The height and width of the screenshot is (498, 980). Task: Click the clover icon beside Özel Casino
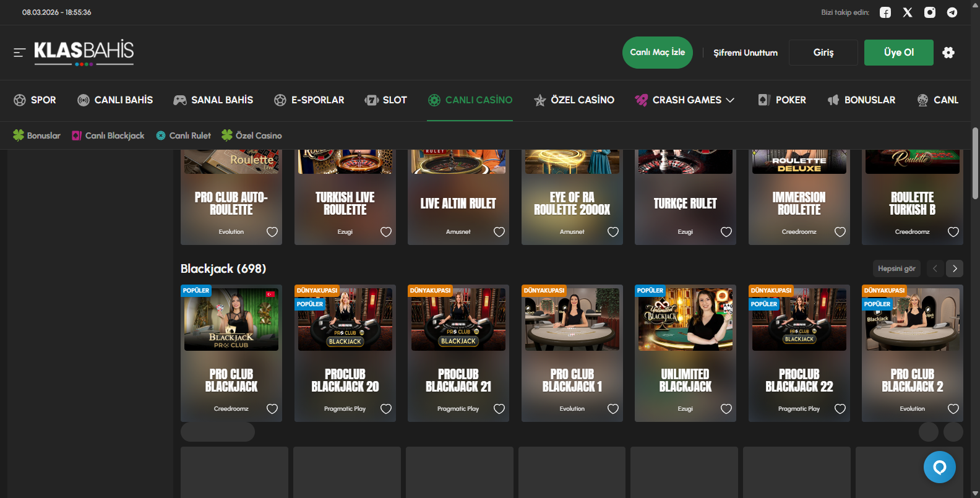pyautogui.click(x=227, y=135)
